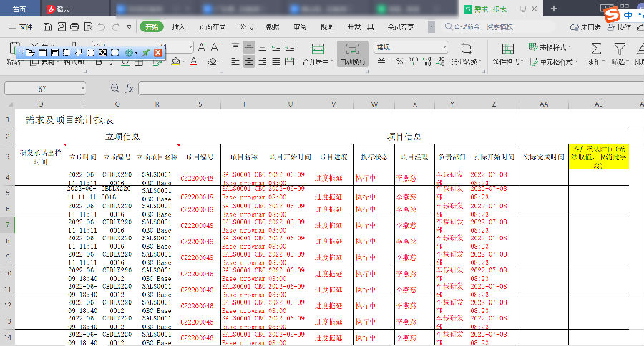Click the insert function fx icon
Viewport: 644px width, 346px height.
(x=129, y=89)
